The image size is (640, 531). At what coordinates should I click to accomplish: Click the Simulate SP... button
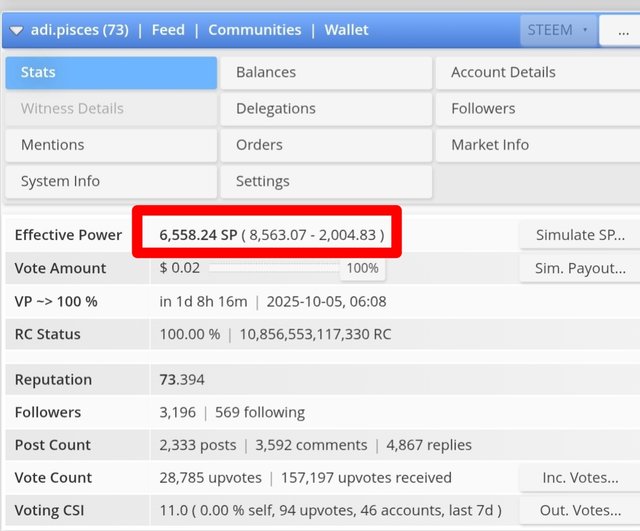(580, 235)
